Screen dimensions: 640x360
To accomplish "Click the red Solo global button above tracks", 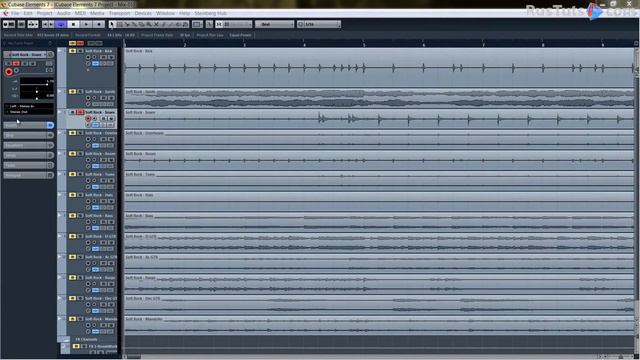I will click(x=80, y=43).
